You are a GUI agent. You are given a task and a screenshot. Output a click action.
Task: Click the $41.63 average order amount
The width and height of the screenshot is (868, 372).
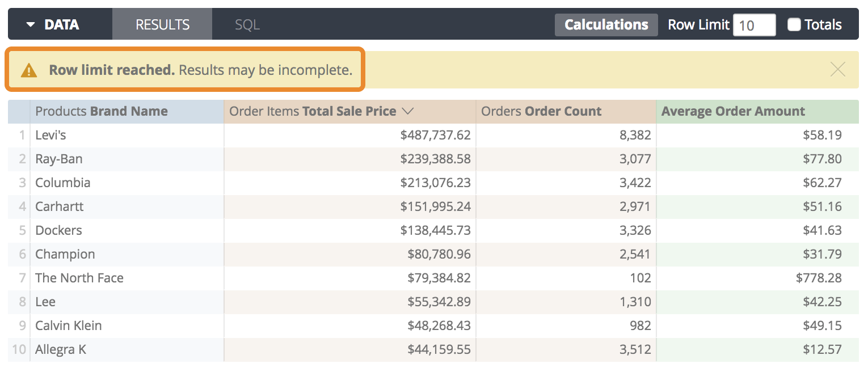[x=822, y=230]
